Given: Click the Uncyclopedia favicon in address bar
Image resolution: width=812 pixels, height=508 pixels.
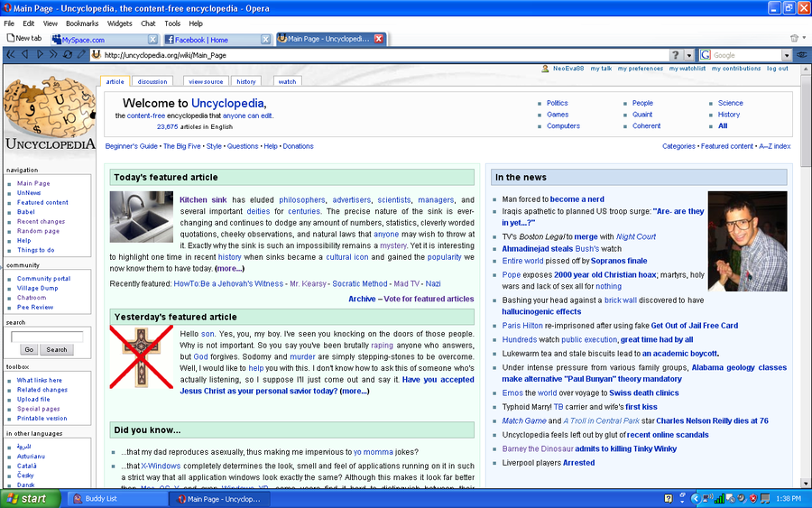Looking at the screenshot, I should click(x=97, y=54).
